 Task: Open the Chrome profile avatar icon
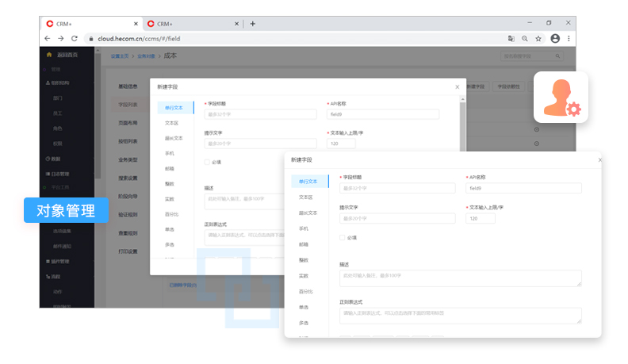coord(555,38)
